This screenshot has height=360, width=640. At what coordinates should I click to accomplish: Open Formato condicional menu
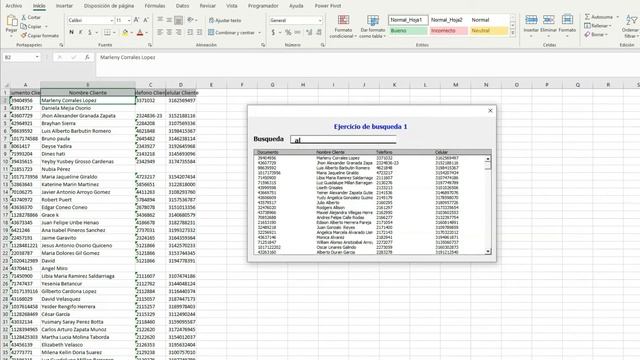click(343, 27)
